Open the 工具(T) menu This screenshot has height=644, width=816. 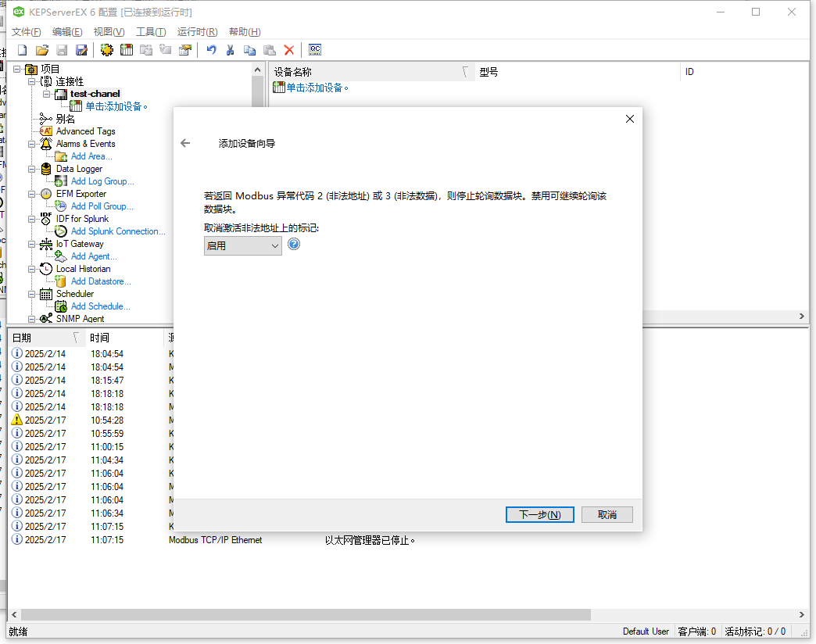(x=151, y=32)
